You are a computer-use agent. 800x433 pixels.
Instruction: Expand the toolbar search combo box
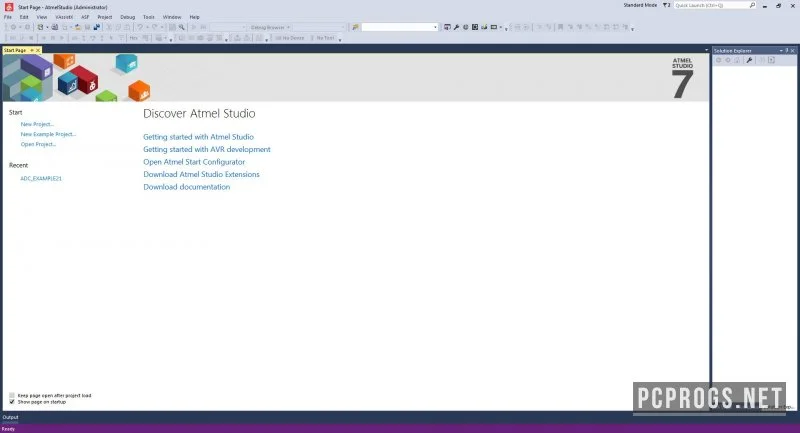[x=435, y=27]
